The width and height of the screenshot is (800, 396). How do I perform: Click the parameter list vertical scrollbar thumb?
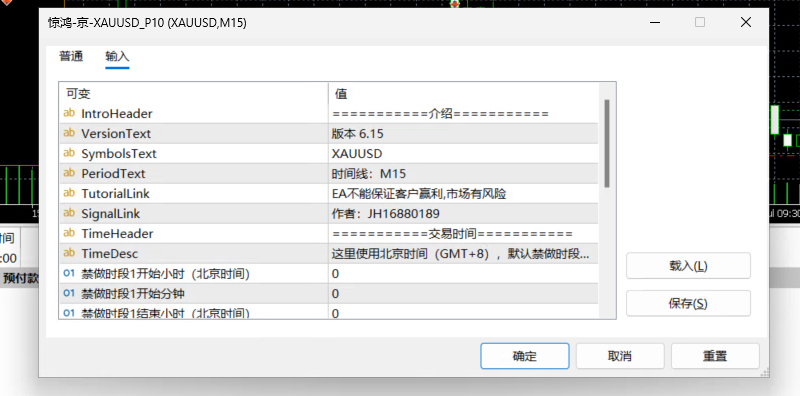607,143
